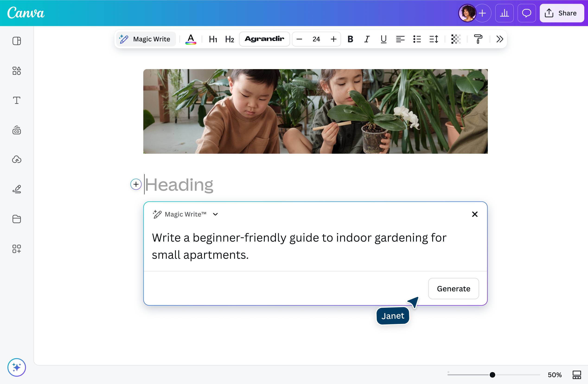The width and height of the screenshot is (588, 384).
Task: Open the text color picker
Action: coord(191,39)
